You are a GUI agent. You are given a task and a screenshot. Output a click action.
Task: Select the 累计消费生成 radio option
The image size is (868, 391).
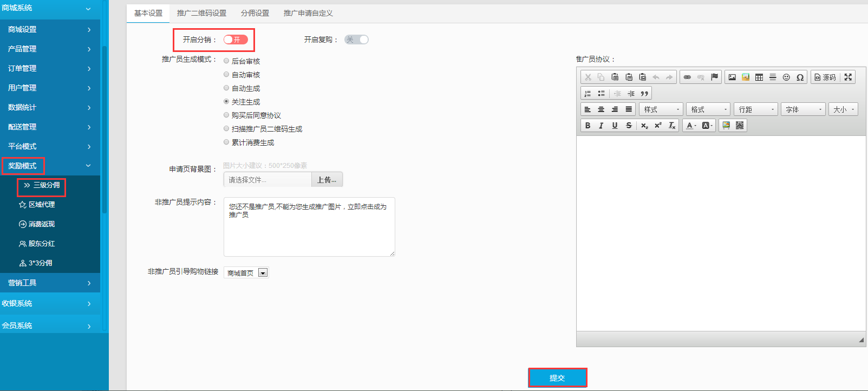tap(226, 142)
